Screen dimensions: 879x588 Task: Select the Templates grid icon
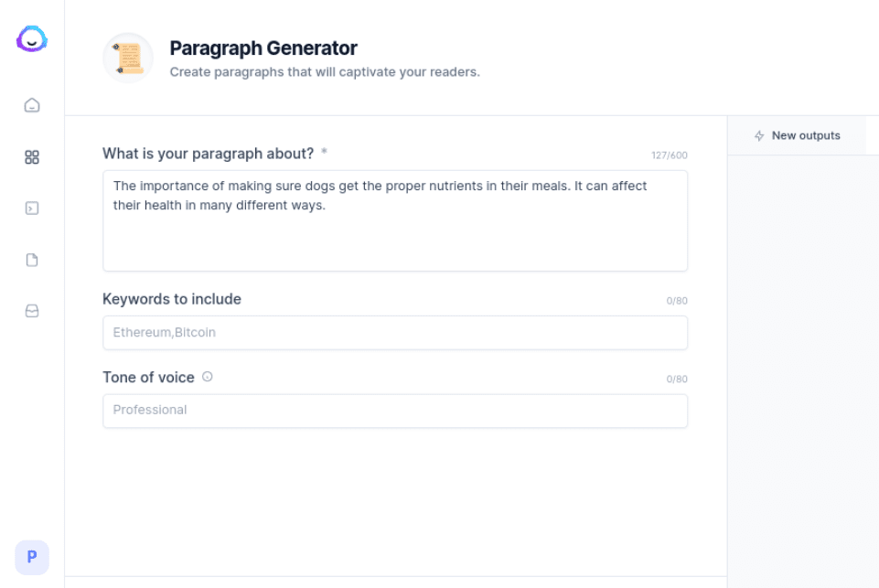click(31, 156)
